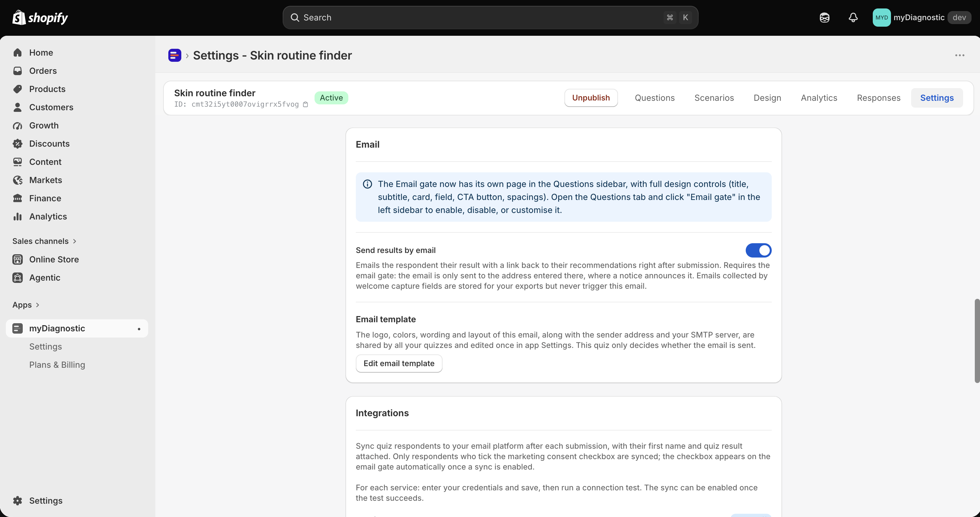Click the myDiagnostic app breadcrumb icon
This screenshot has height=517, width=980.
174,55
